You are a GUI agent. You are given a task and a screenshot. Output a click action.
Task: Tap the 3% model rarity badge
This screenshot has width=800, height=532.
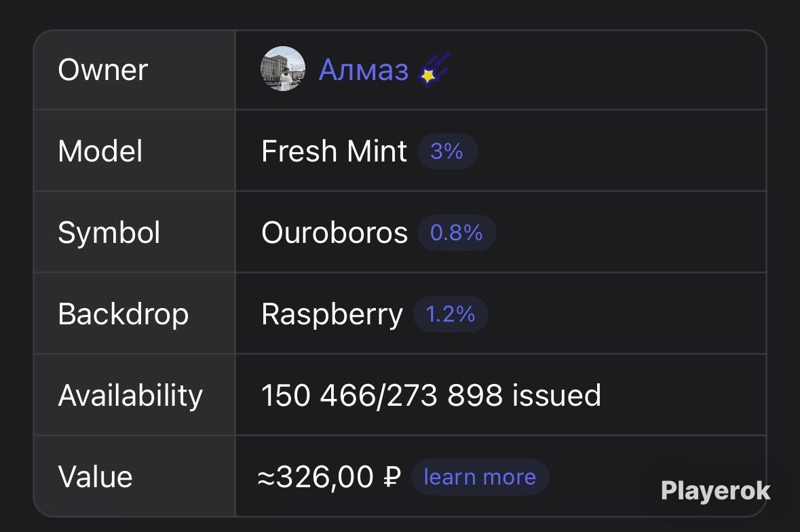tap(447, 151)
